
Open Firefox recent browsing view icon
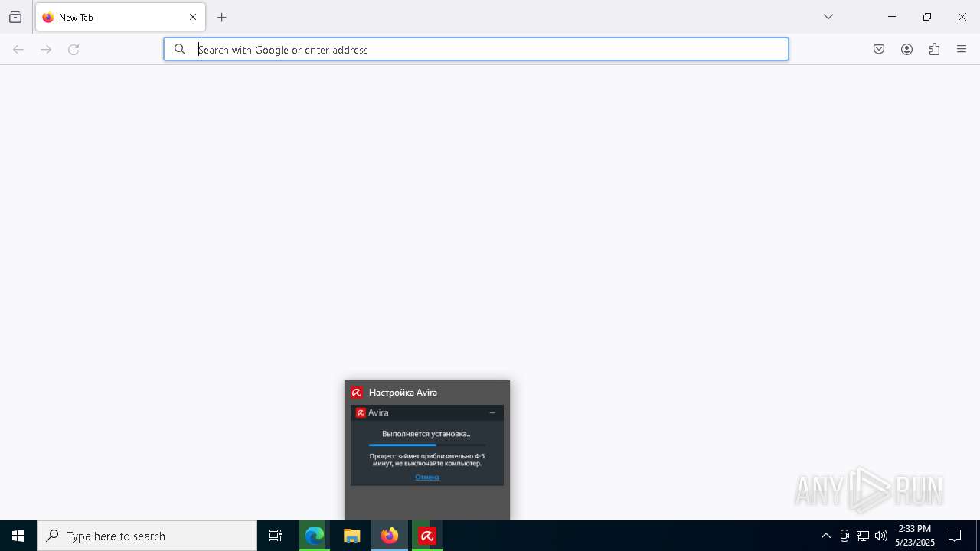[x=15, y=17]
